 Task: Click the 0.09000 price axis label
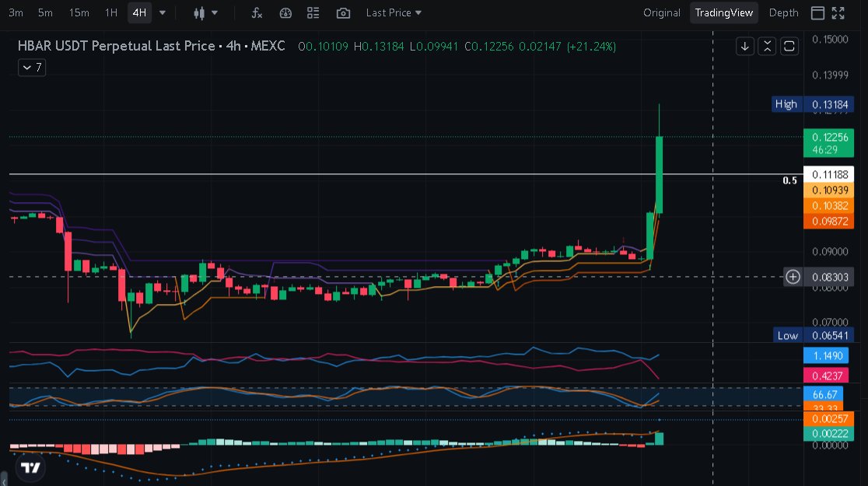click(830, 251)
